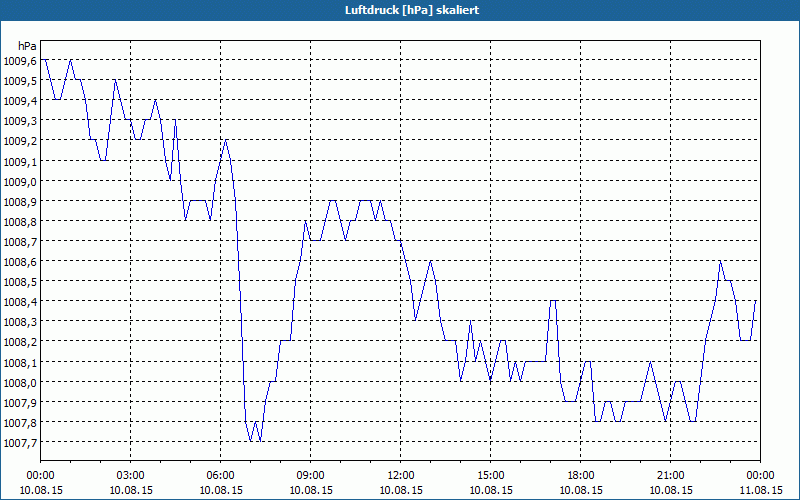Select the 10.08.15 date under the first 00:00
Viewport: 800px width, 500px height.
[40, 490]
